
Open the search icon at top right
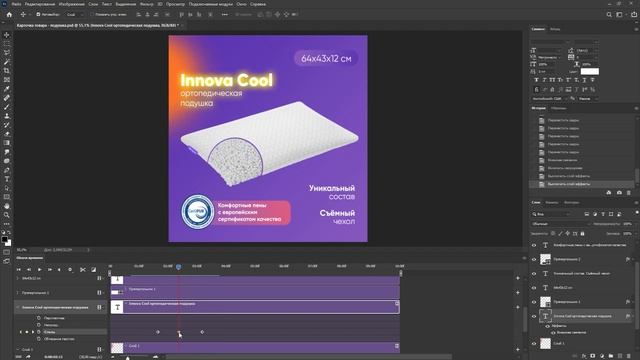click(x=609, y=14)
